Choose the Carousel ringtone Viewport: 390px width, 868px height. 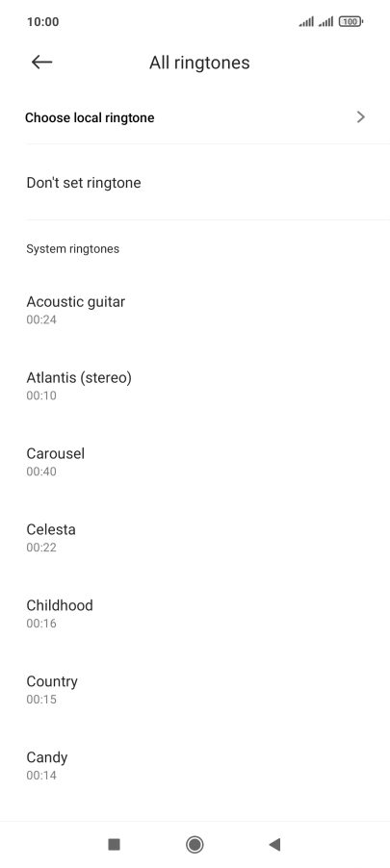pyautogui.click(x=195, y=461)
